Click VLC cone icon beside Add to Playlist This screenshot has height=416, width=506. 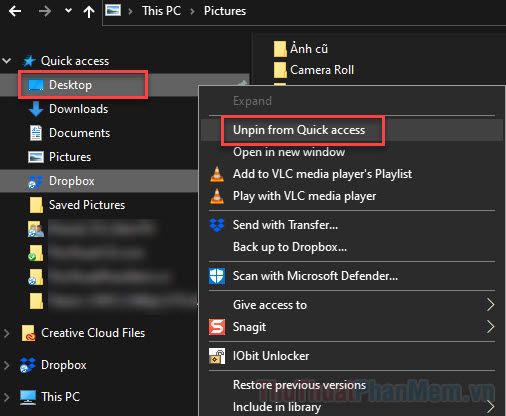click(217, 174)
